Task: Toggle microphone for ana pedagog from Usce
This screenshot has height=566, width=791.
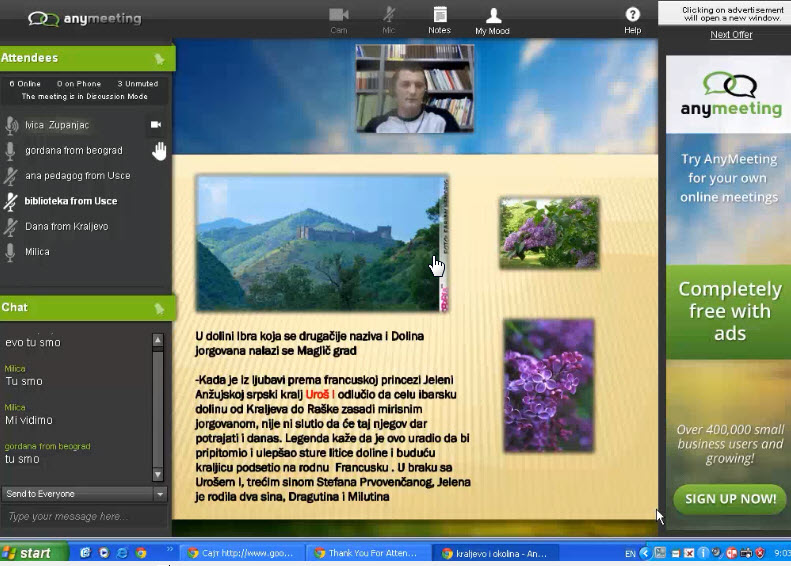Action: point(11,176)
